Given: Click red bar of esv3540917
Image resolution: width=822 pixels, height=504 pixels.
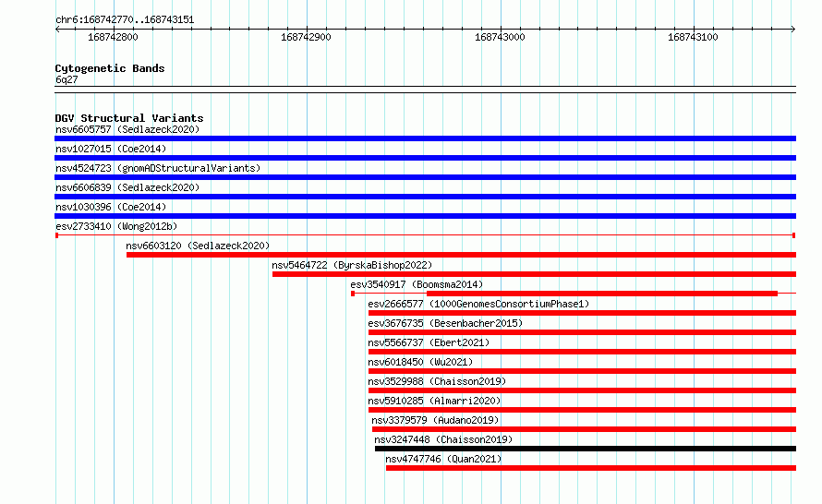Looking at the screenshot, I should click(602, 294).
